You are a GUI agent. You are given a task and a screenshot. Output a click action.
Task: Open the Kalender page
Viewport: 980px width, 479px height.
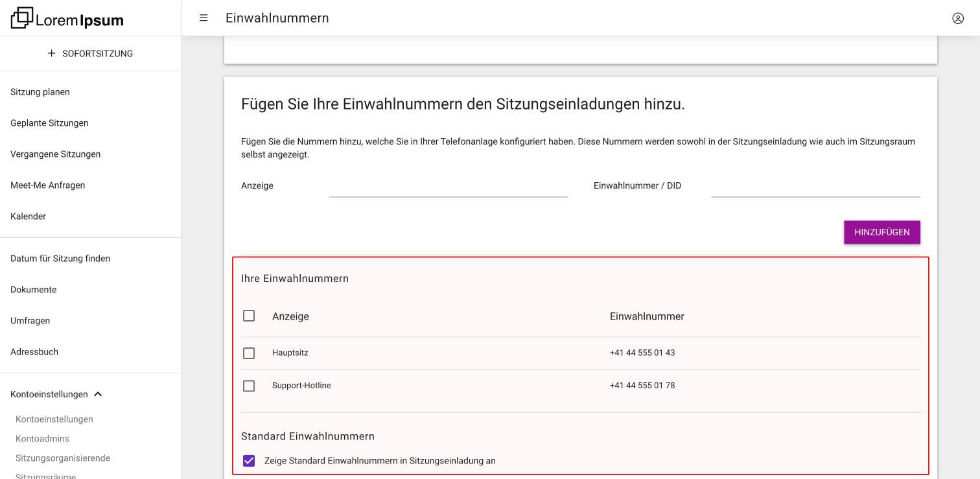pyautogui.click(x=29, y=216)
